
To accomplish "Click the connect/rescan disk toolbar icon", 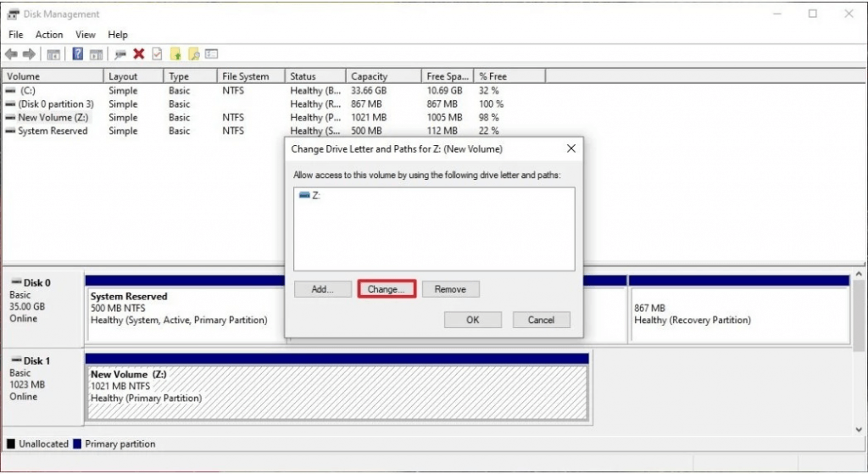I will [120, 53].
